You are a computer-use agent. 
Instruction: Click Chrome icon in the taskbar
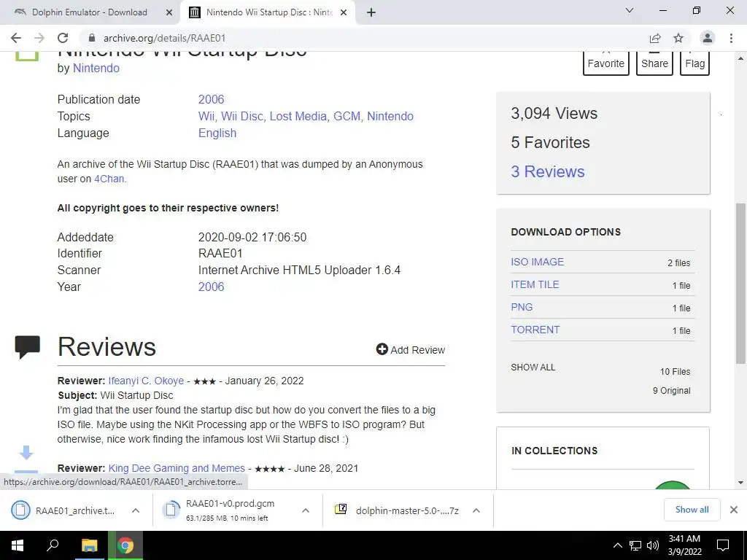[x=125, y=545]
